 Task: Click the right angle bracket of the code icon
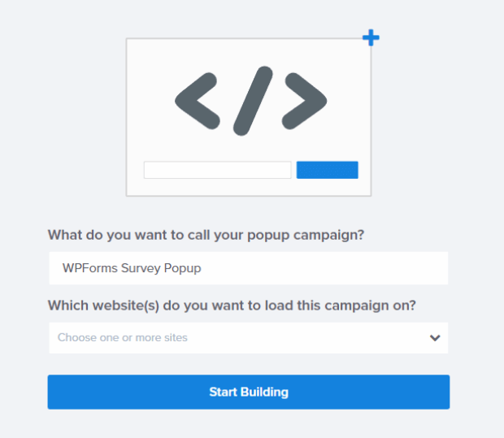(x=304, y=101)
